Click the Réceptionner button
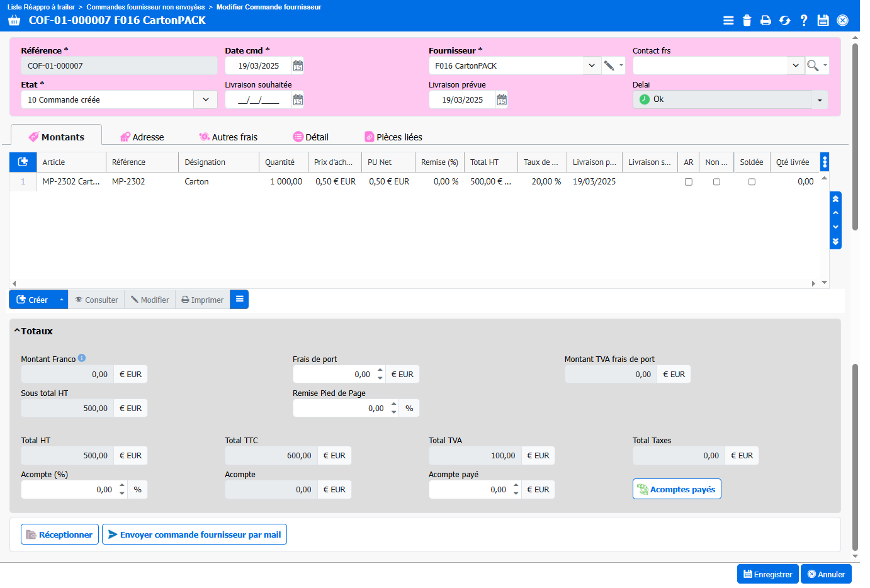 [x=60, y=534]
